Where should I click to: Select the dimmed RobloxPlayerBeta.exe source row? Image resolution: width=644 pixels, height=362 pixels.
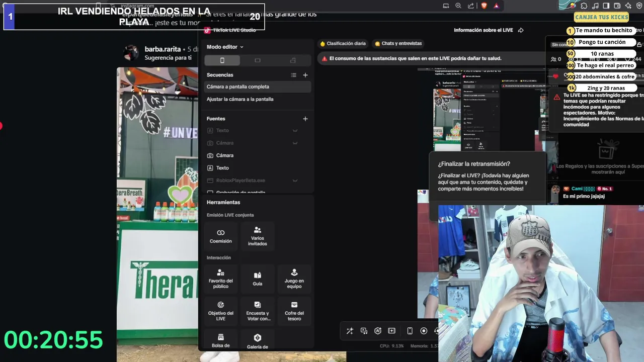pos(258,180)
